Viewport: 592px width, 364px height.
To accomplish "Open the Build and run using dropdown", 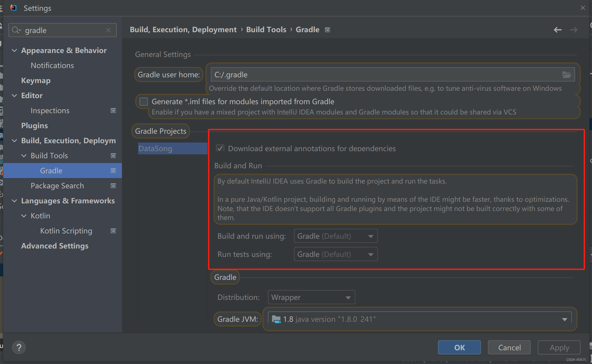I will pyautogui.click(x=336, y=236).
